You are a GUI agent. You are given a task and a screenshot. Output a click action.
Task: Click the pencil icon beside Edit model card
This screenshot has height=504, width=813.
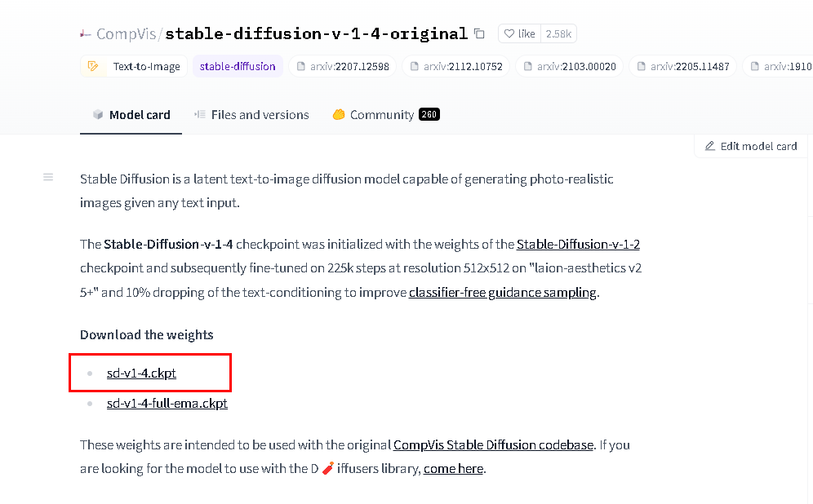710,146
